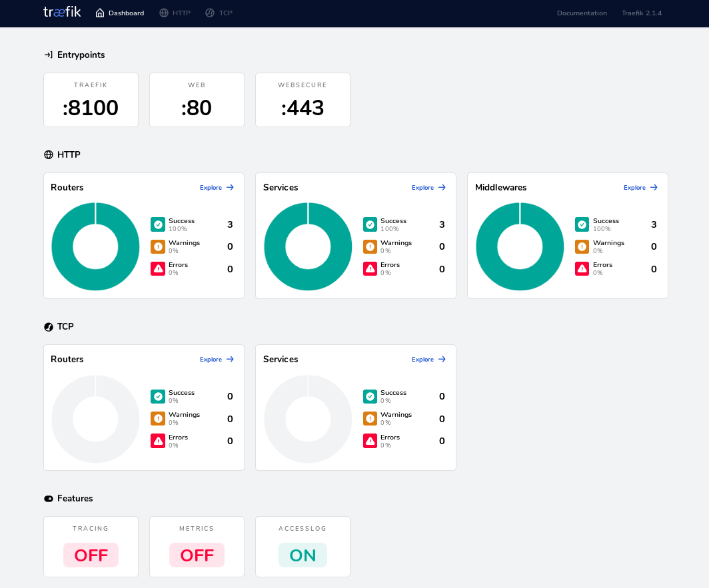The image size is (709, 588).
Task: Explore HTTP Services
Action: pos(422,188)
